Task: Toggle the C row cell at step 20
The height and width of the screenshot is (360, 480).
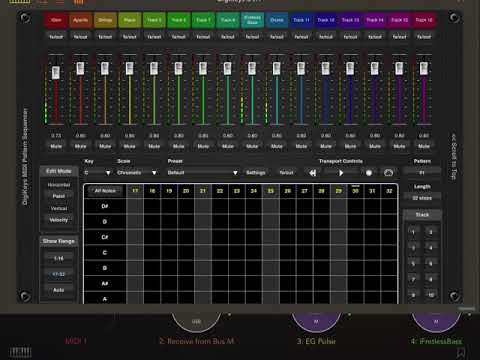Action: [186, 253]
